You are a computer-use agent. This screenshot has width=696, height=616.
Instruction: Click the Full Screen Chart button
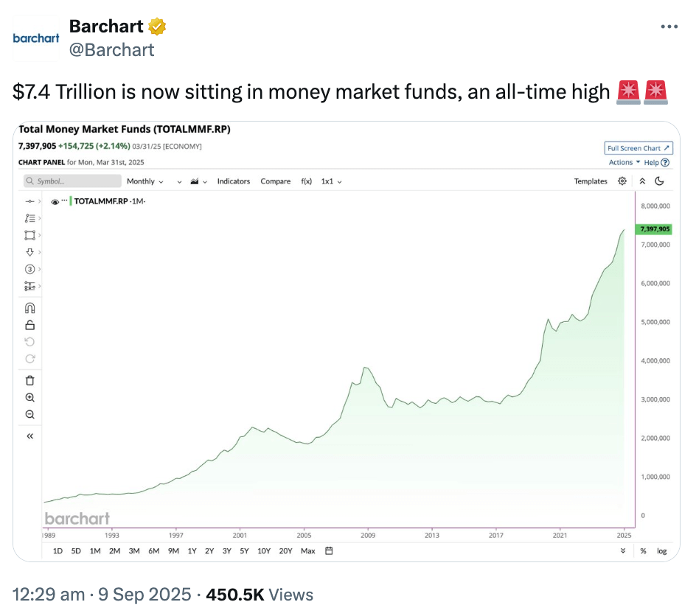(x=638, y=148)
